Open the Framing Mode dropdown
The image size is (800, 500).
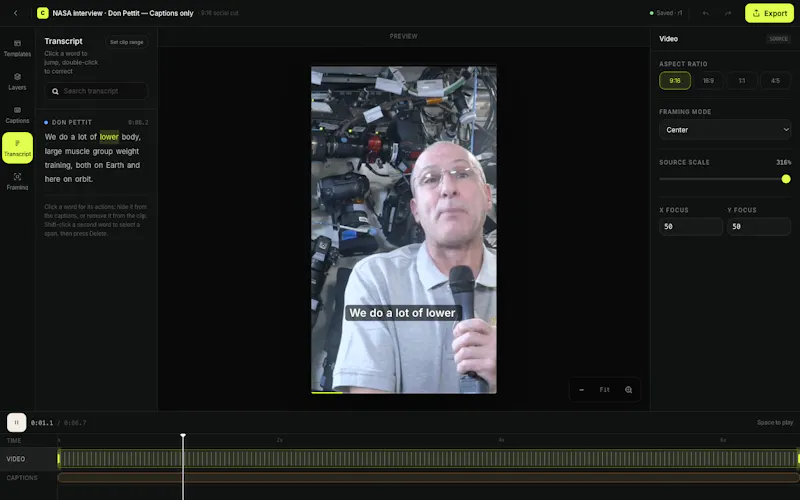[x=725, y=130]
